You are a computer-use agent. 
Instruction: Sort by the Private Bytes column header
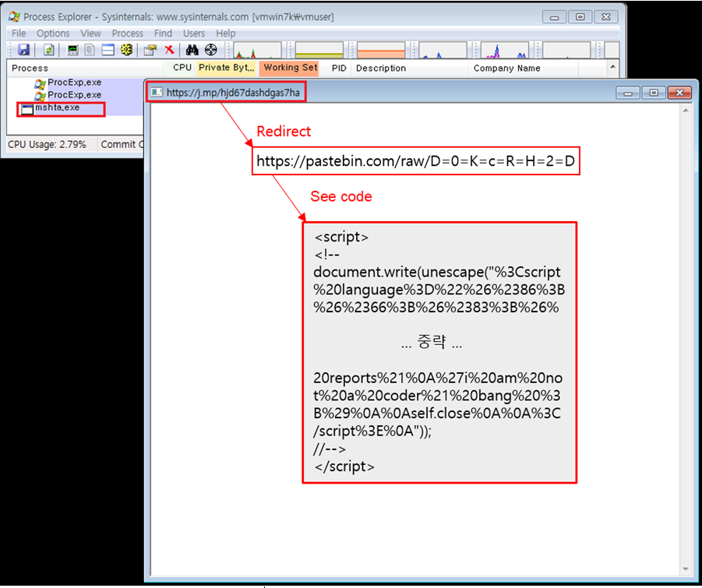click(x=225, y=68)
